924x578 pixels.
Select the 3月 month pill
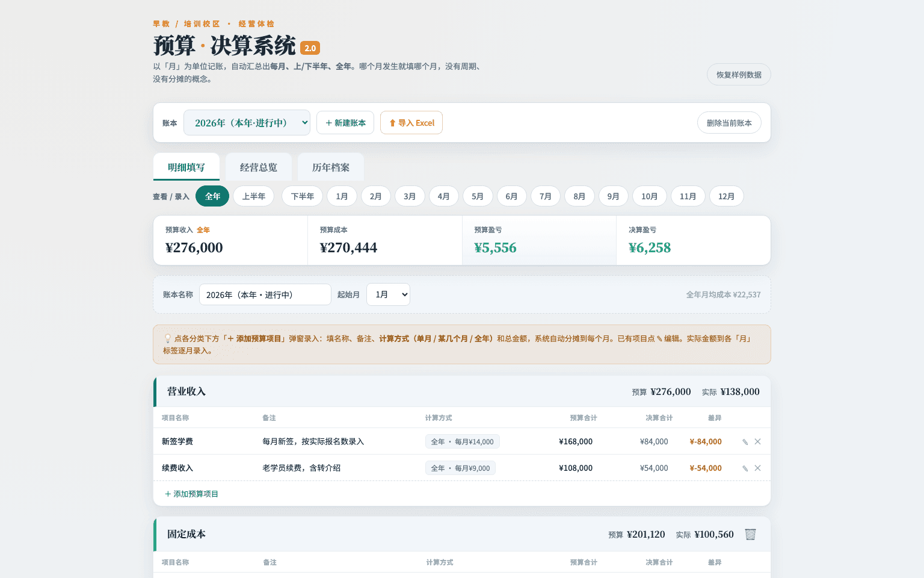410,196
